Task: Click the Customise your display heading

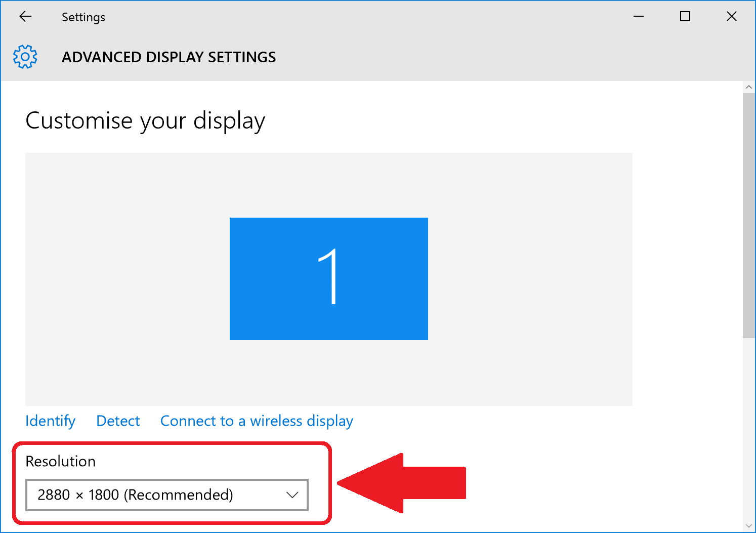Action: click(146, 120)
